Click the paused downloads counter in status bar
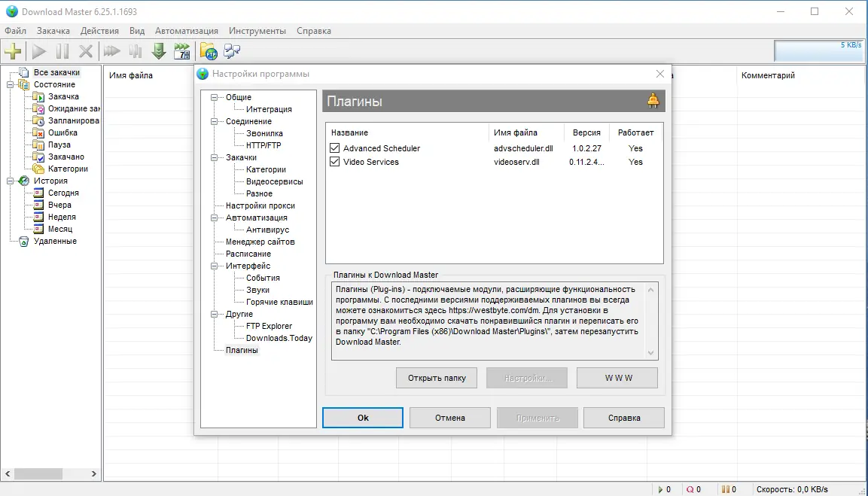This screenshot has height=496, width=868. point(729,489)
